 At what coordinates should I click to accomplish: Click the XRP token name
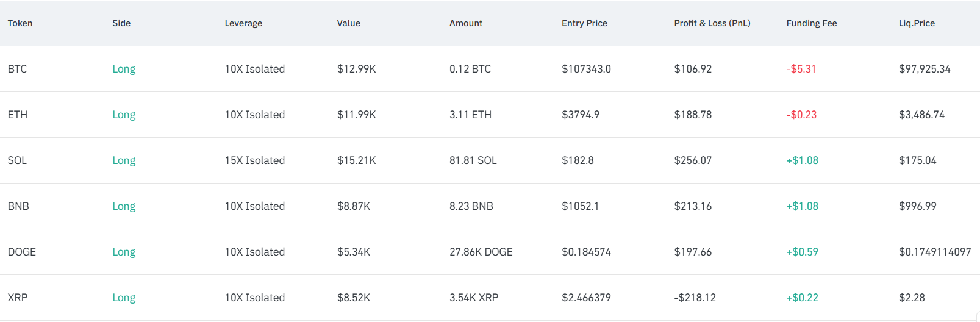[x=18, y=298]
